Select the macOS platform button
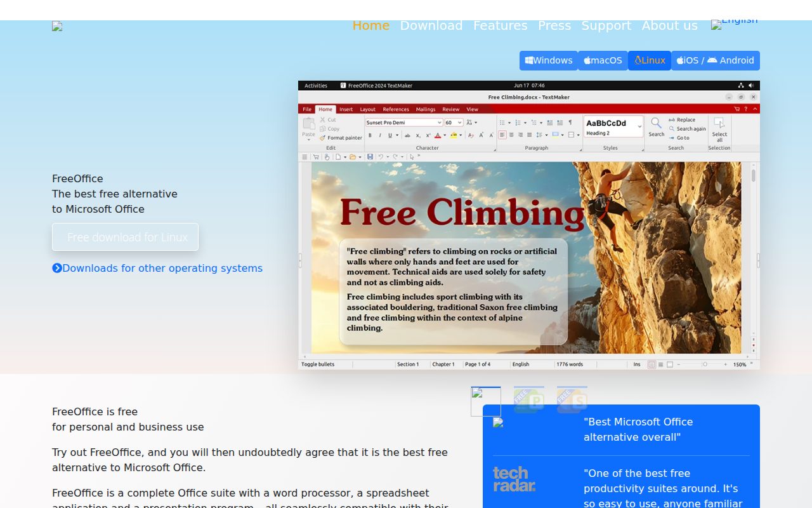 (603, 60)
